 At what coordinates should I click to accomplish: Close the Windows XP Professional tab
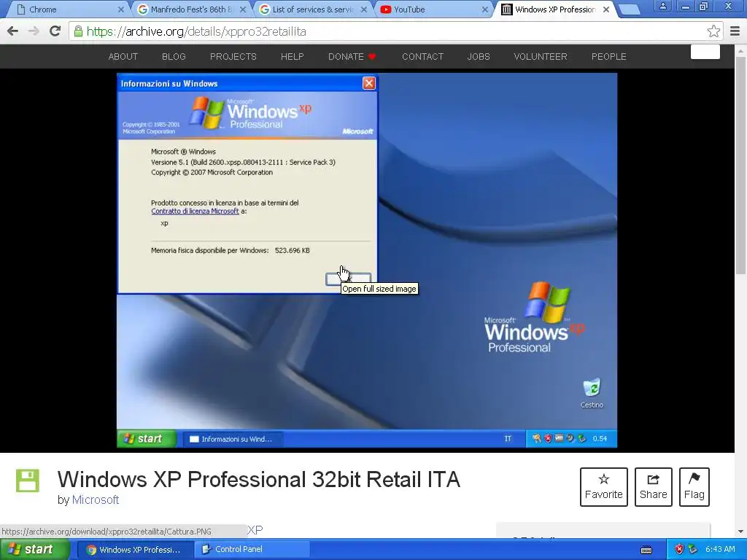pyautogui.click(x=606, y=9)
